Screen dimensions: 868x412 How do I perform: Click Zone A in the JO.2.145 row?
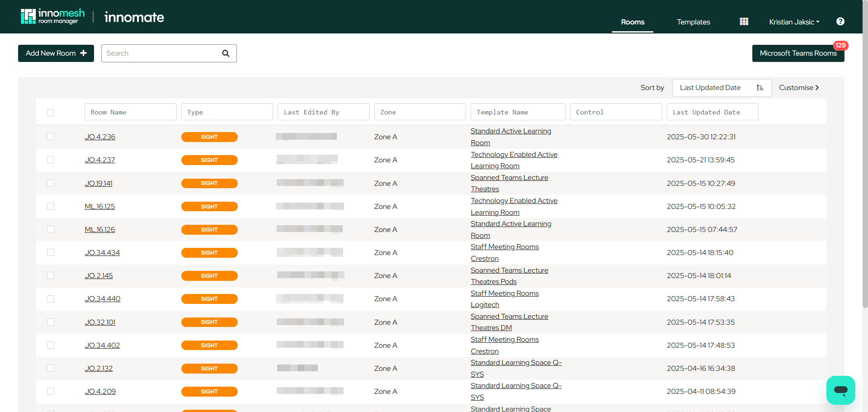point(386,275)
